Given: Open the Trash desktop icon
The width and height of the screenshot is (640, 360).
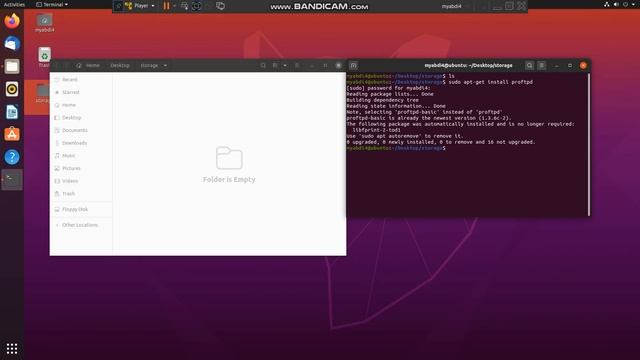Looking at the screenshot, I should click(44, 57).
